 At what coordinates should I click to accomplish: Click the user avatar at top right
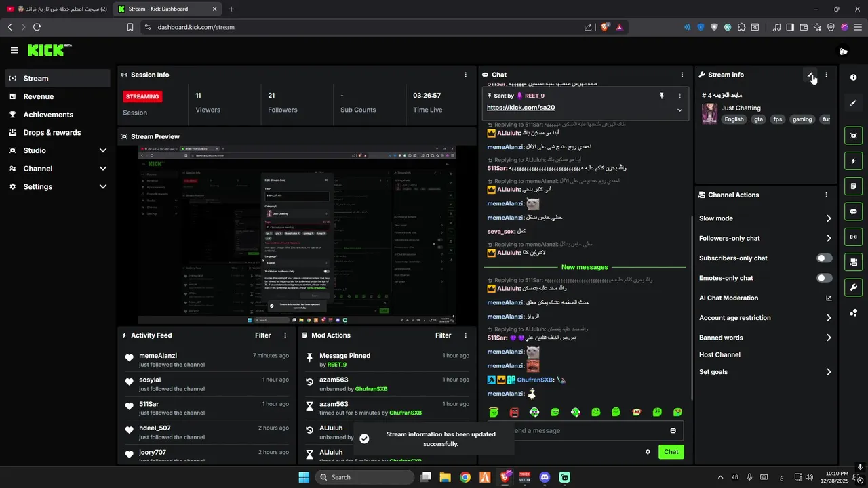[843, 51]
